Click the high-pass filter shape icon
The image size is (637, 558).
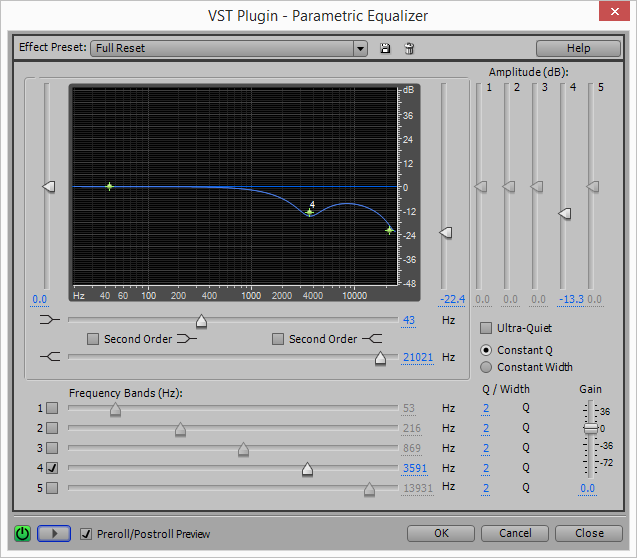48,321
